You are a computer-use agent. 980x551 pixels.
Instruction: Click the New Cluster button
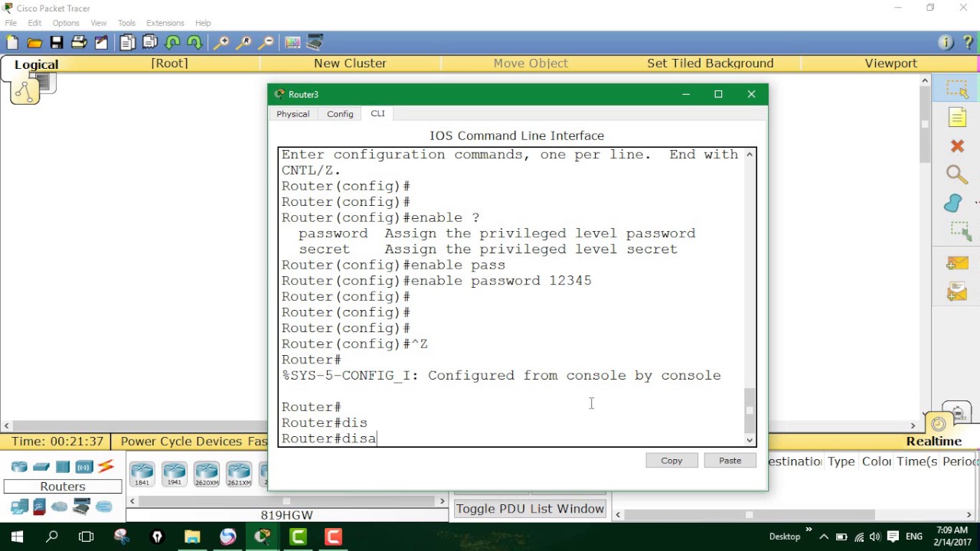350,64
